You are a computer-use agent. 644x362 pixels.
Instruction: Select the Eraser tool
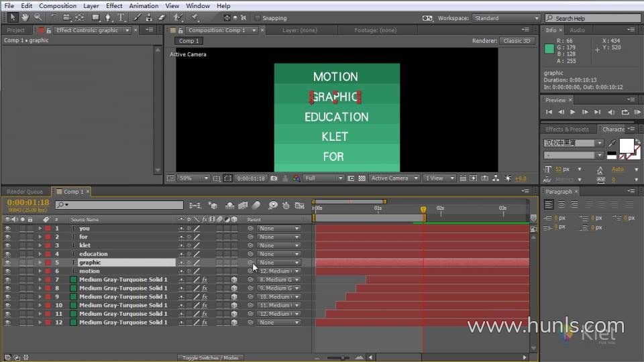click(162, 17)
